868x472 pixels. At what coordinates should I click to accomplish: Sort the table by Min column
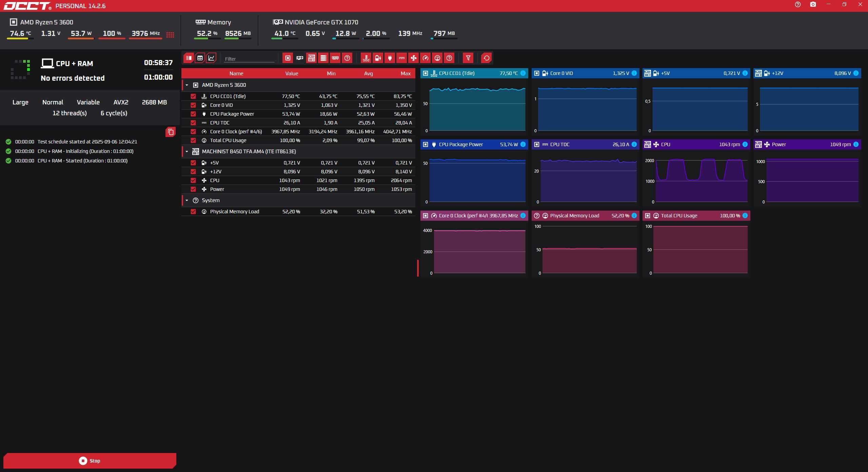331,74
